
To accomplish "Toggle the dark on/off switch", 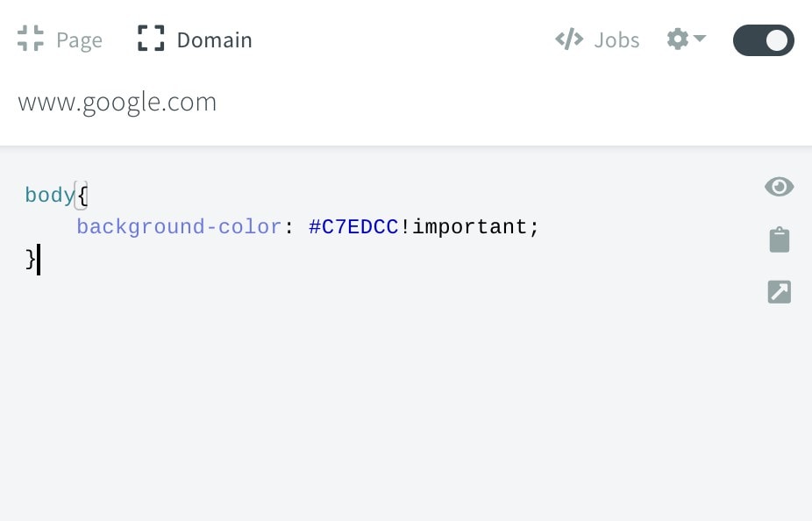I will tap(763, 39).
